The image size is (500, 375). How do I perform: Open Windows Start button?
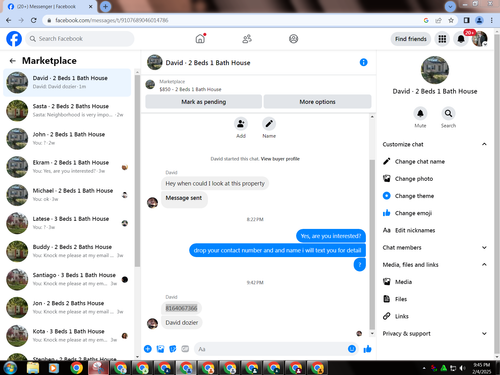tap(10, 368)
